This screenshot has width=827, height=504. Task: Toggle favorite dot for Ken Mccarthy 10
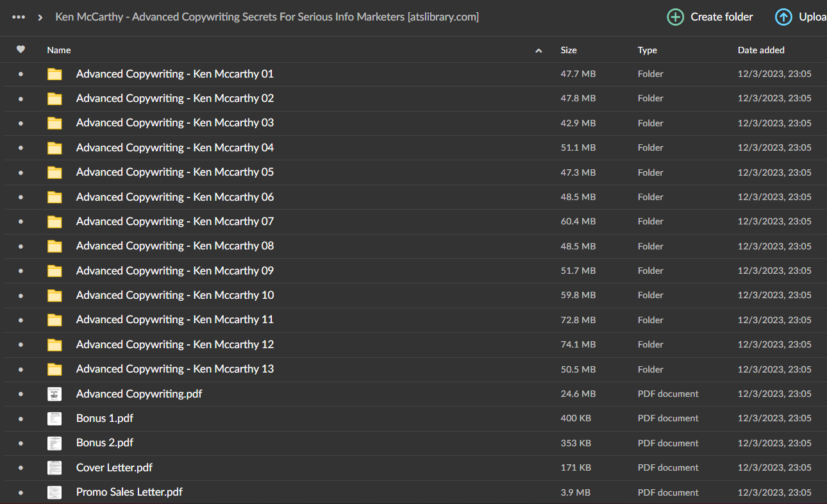point(21,295)
